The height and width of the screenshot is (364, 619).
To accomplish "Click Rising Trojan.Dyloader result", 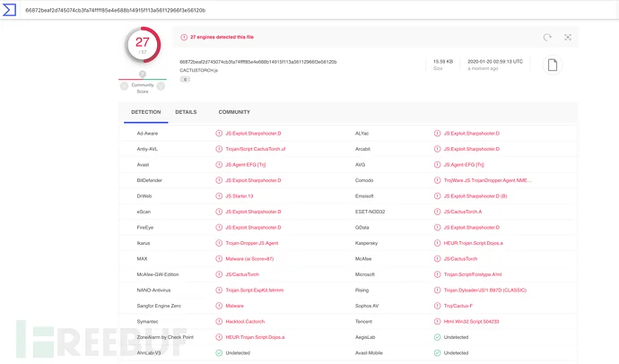I will tap(485, 290).
